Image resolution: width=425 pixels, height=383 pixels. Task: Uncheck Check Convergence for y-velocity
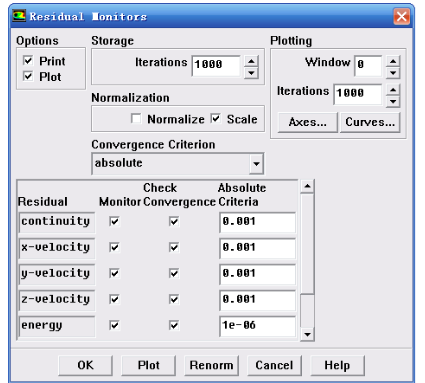point(174,273)
